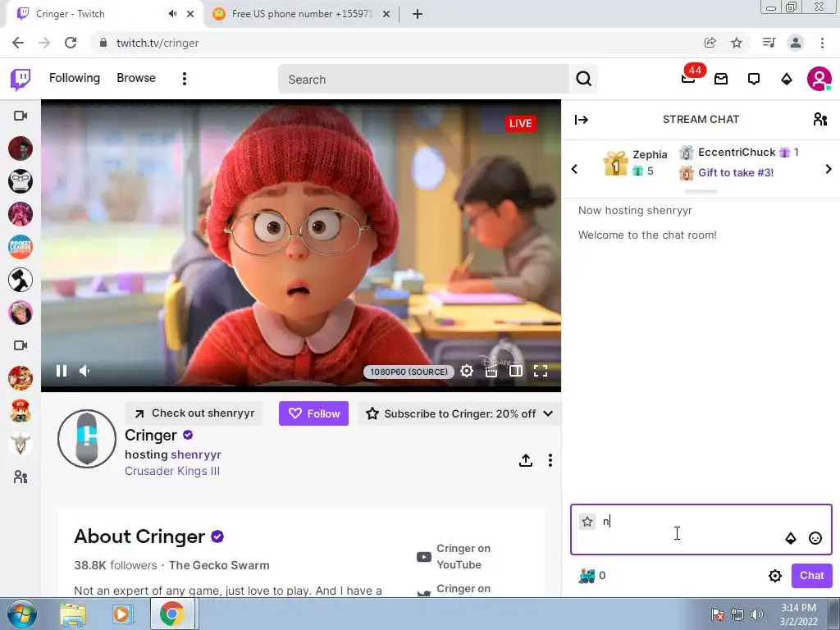Bookmark this page with star icon
This screenshot has width=840, height=630.
737,43
